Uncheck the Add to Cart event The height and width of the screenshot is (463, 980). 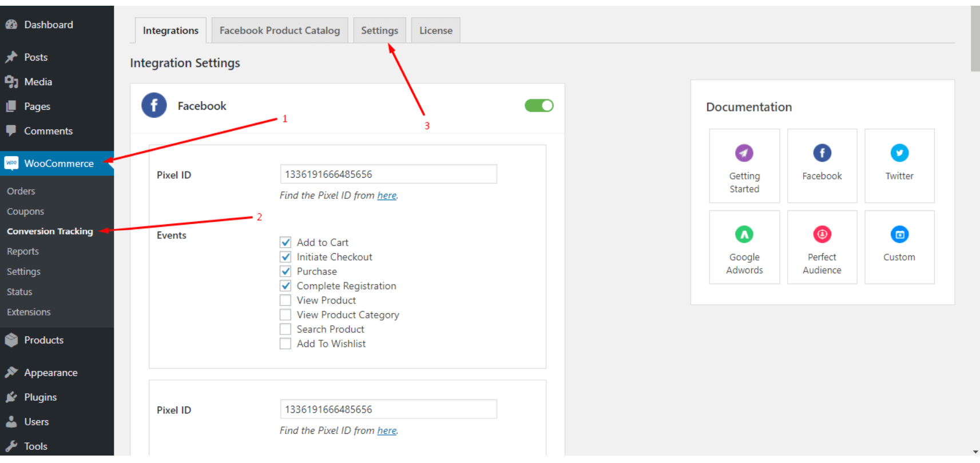(285, 242)
